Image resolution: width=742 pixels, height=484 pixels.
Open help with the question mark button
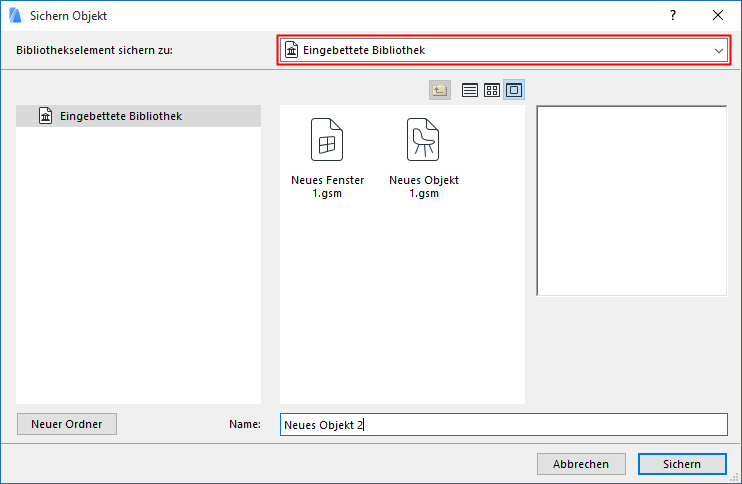tap(673, 16)
